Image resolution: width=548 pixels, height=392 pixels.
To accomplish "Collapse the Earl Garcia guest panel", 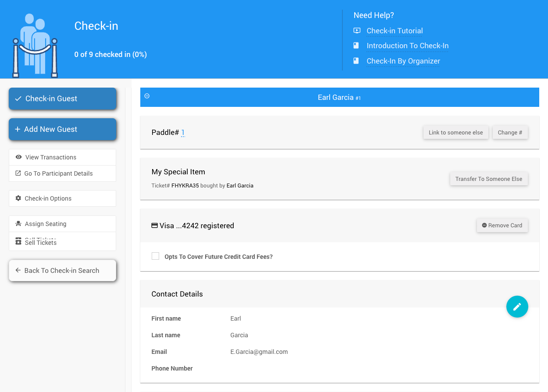I will (147, 96).
